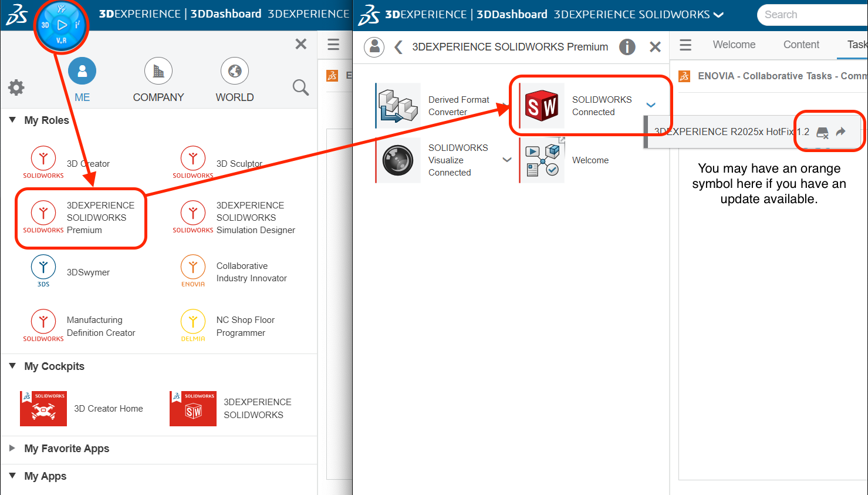This screenshot has width=868, height=495.
Task: Collapse the My Cockpits section
Action: pyautogui.click(x=12, y=366)
